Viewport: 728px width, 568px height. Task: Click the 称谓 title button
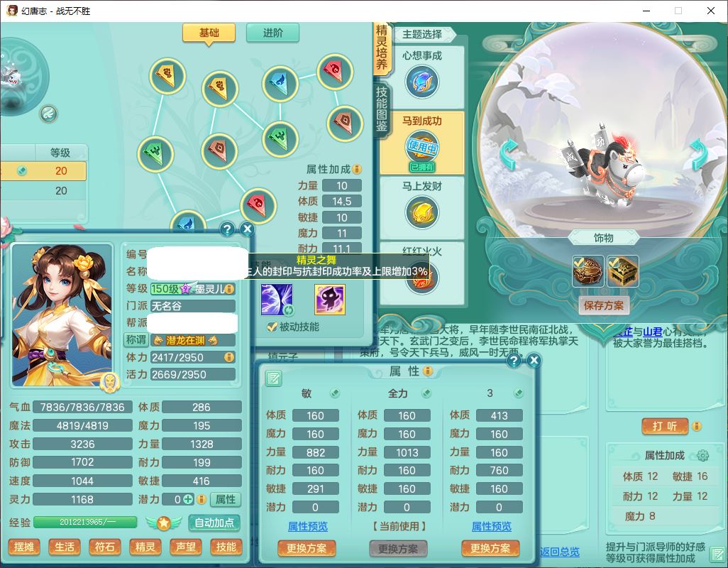pyautogui.click(x=136, y=340)
